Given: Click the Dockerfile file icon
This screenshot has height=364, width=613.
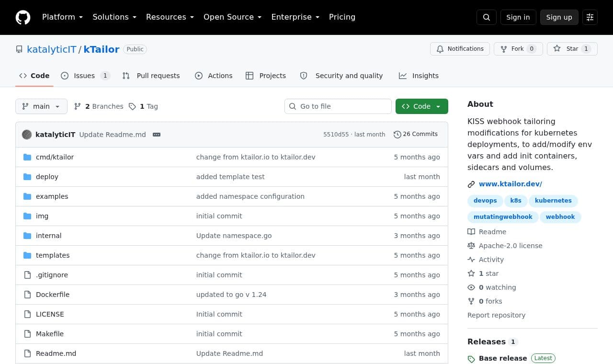Looking at the screenshot, I should click(27, 295).
